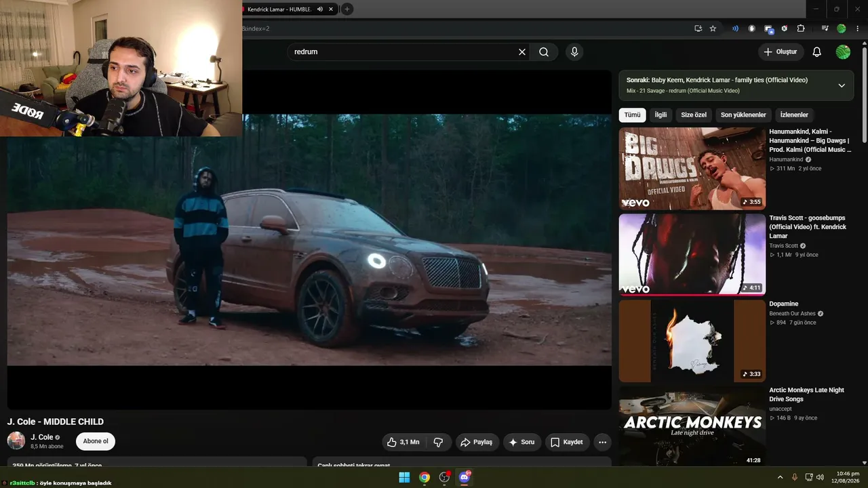The height and width of the screenshot is (488, 868).
Task: Open more actions three-dot menu below video
Action: tap(602, 442)
